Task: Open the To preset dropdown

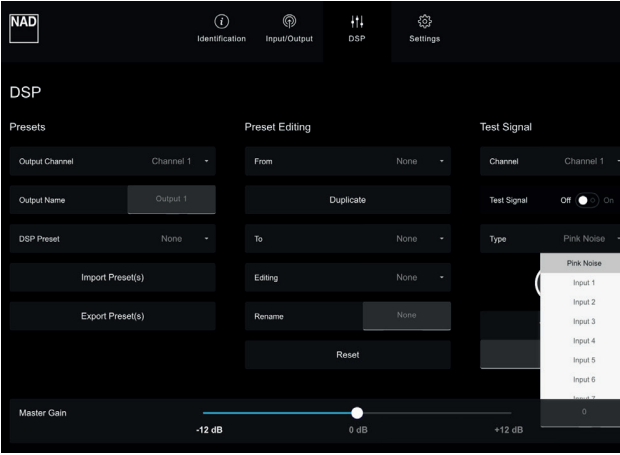Action: [x=347, y=239]
